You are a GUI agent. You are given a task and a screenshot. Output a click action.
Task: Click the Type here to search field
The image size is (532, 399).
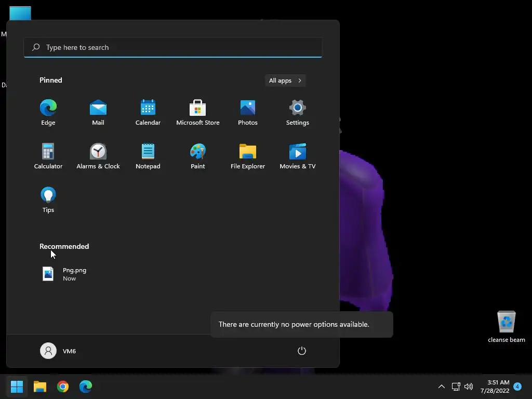click(172, 47)
